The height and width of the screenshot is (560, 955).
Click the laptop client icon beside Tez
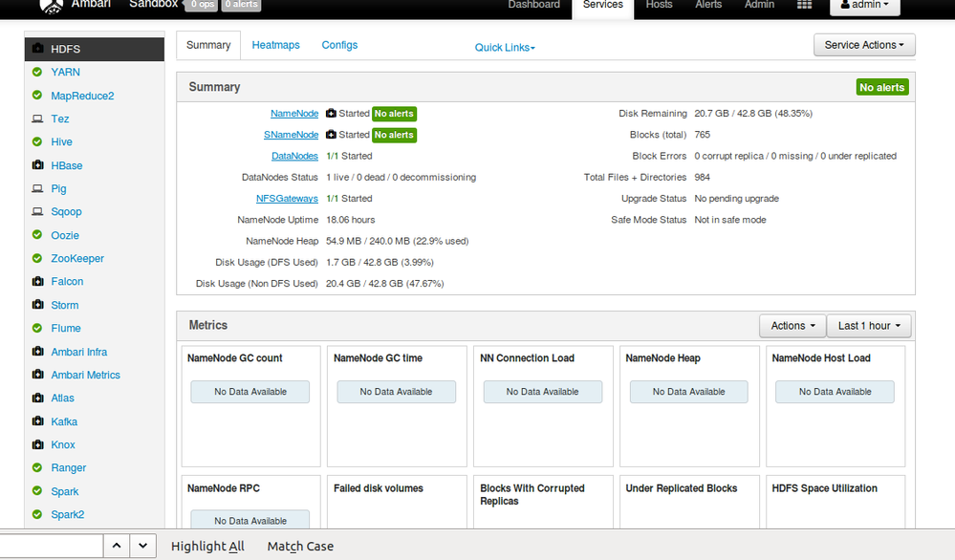[x=38, y=118]
